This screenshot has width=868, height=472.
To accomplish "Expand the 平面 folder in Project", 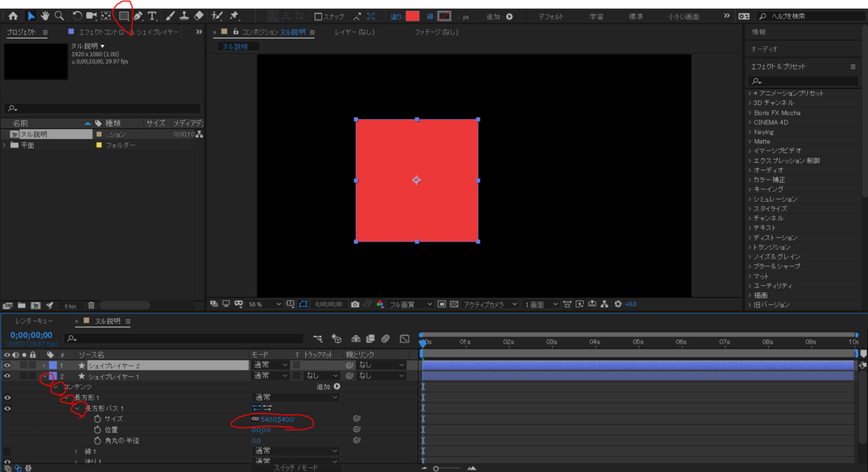I will coord(5,146).
